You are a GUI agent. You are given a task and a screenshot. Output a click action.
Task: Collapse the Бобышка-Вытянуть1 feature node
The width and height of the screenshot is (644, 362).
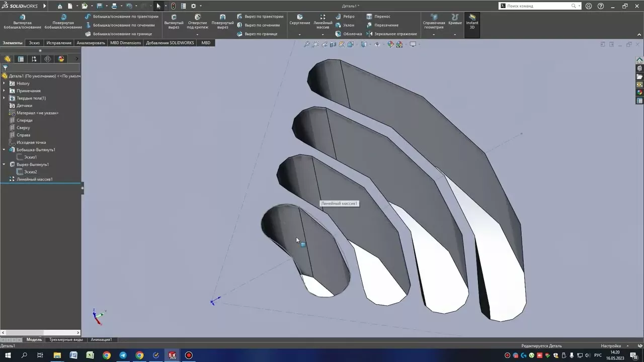5,150
